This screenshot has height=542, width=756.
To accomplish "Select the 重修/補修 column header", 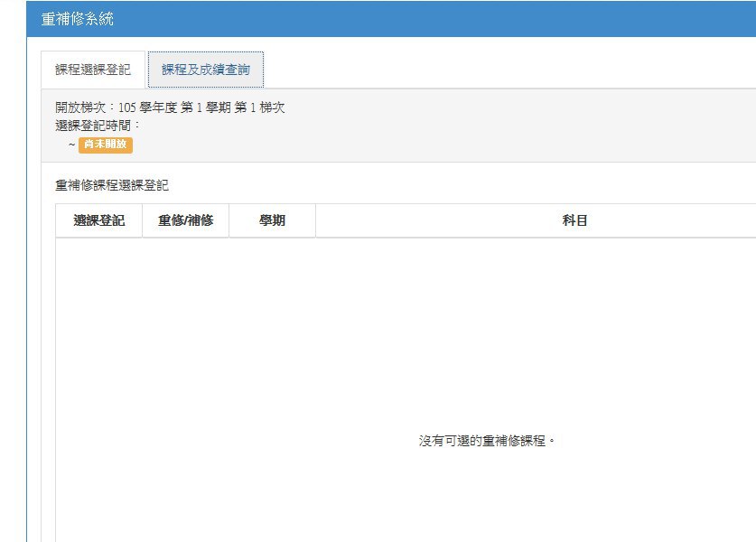I will pos(185,220).
